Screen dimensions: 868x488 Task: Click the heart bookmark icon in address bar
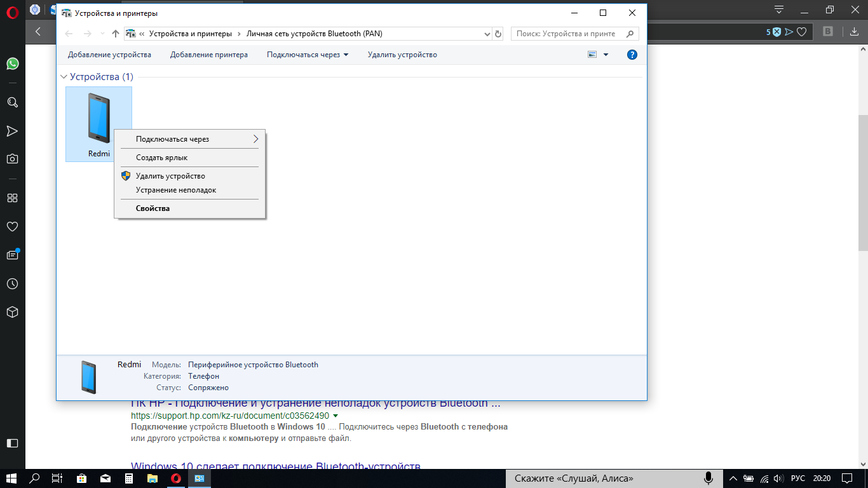point(802,32)
